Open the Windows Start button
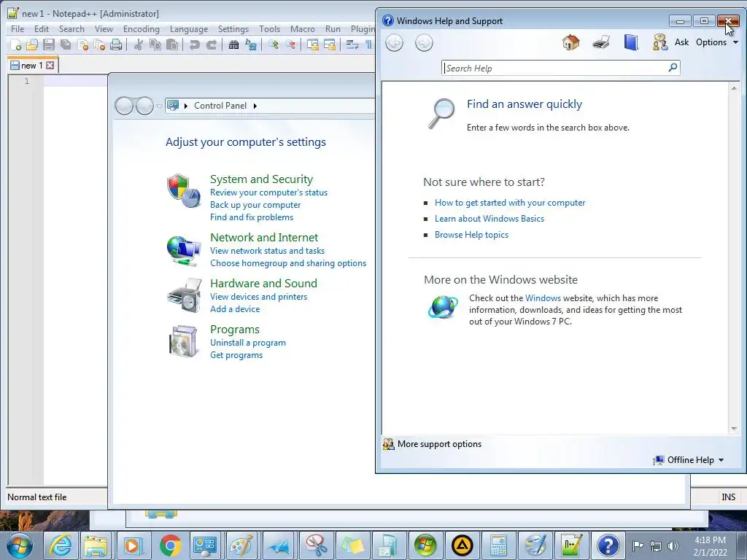The width and height of the screenshot is (747, 560). [x=20, y=545]
